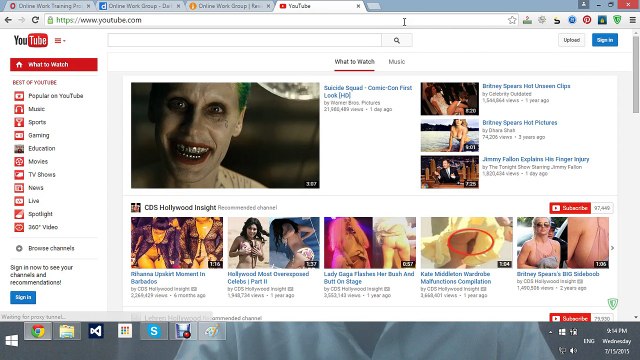Switch to the Music tab
This screenshot has height=360, width=640.
click(397, 62)
